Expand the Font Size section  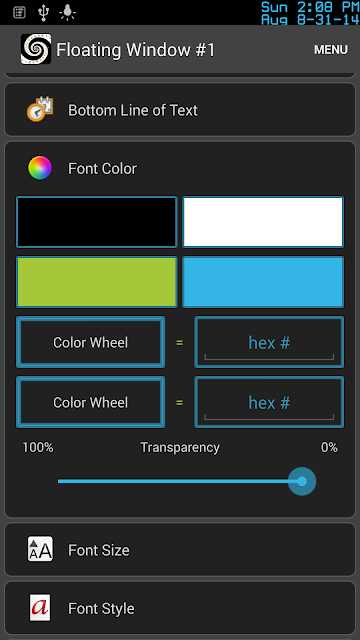[x=180, y=549]
